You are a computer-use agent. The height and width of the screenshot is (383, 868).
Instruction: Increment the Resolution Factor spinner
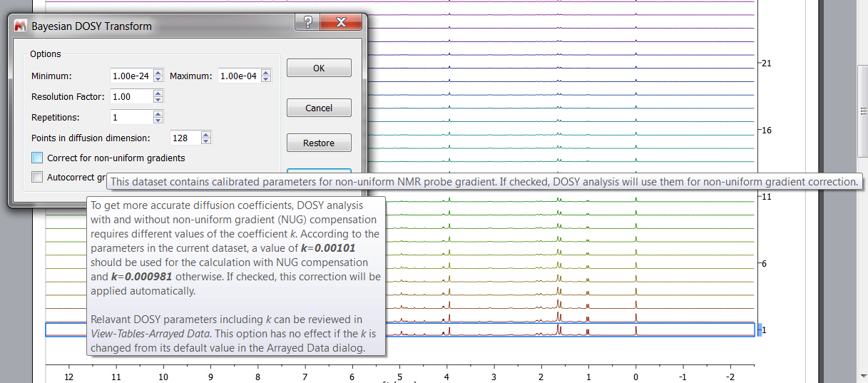coord(158,93)
